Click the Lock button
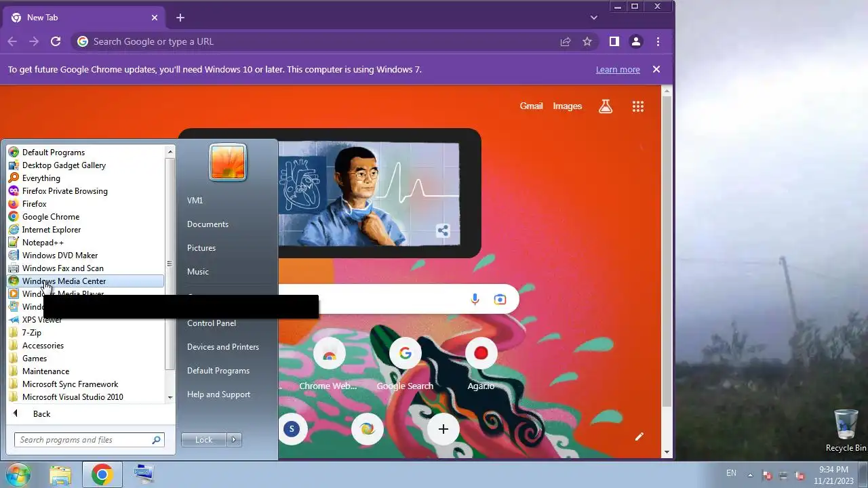Image resolution: width=868 pixels, height=488 pixels. pyautogui.click(x=204, y=440)
